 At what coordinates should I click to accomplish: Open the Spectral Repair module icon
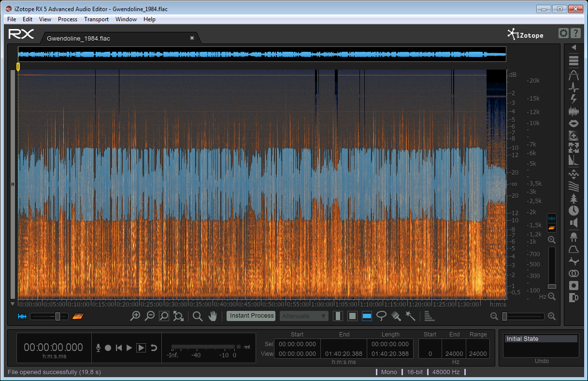click(x=574, y=135)
